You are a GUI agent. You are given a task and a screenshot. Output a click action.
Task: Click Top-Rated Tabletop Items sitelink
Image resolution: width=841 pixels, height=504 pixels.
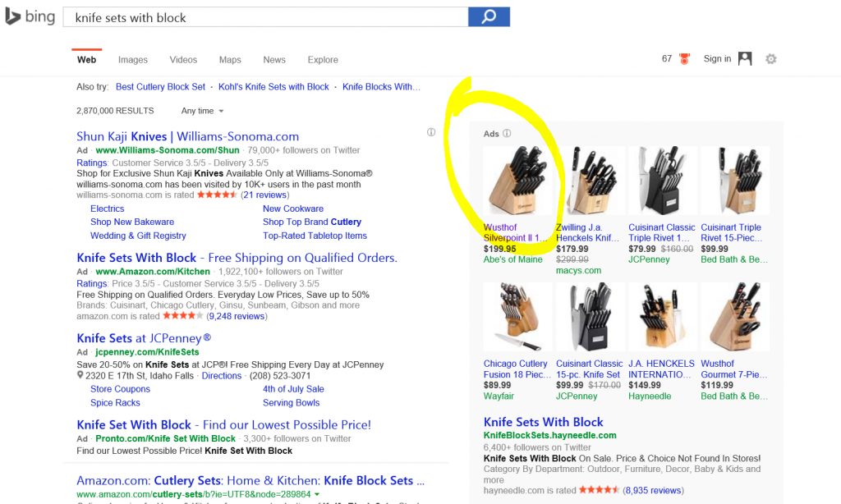click(x=315, y=236)
